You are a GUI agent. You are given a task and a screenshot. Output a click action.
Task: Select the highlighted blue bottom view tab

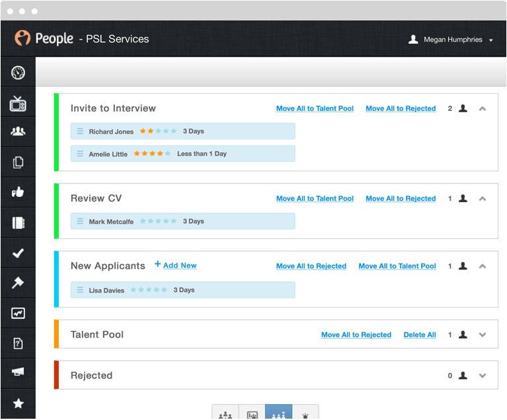tap(278, 411)
